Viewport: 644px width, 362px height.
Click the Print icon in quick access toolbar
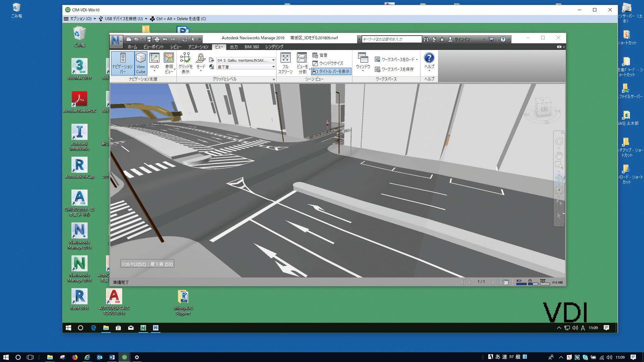click(157, 39)
